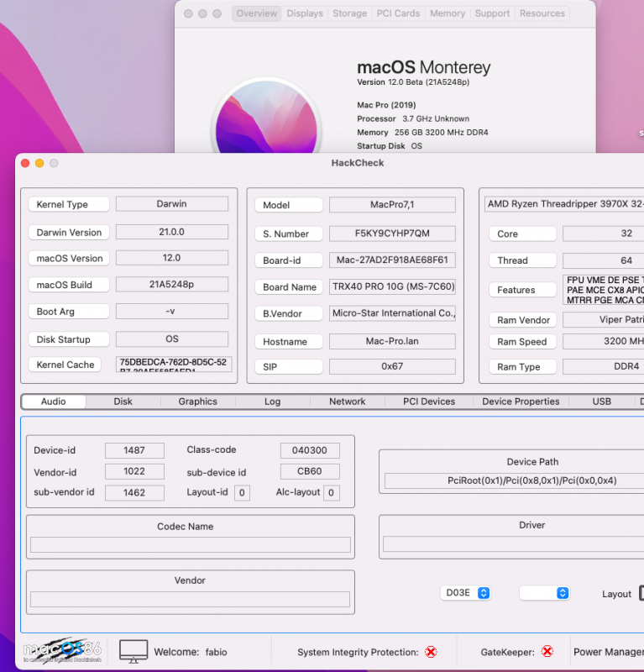Open the Storage tab in About This Mac
644x672 pixels.
(x=349, y=13)
